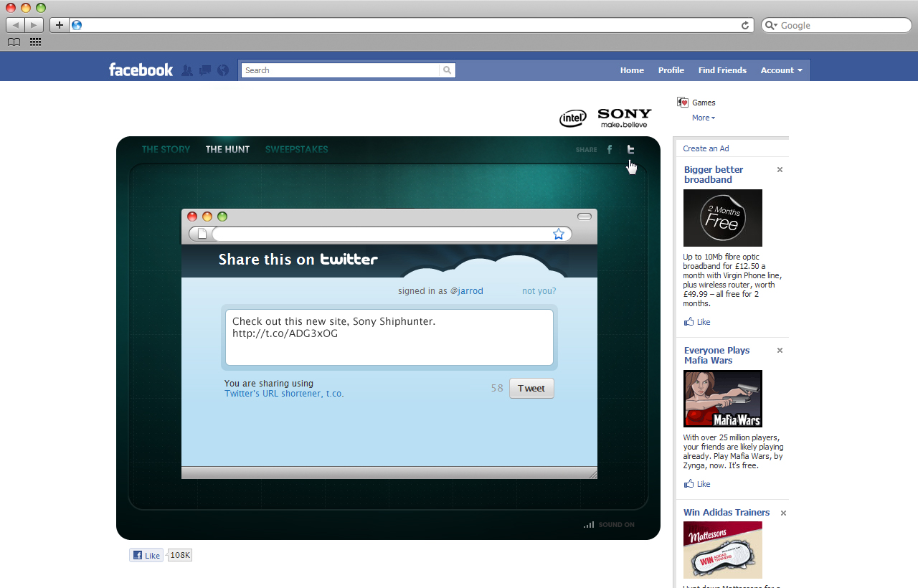Screen dimensions: 918x588
Task: Click the Facebook Like button below the app
Action: (146, 555)
